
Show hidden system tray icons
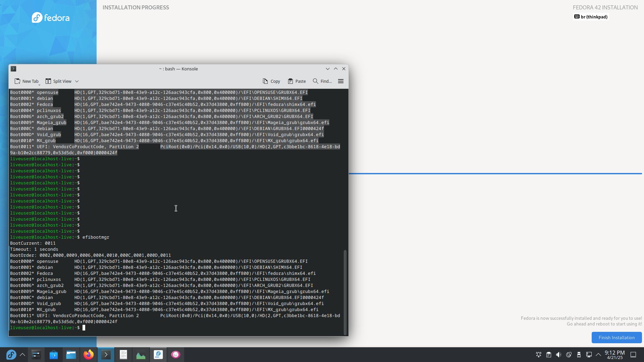[x=598, y=355]
